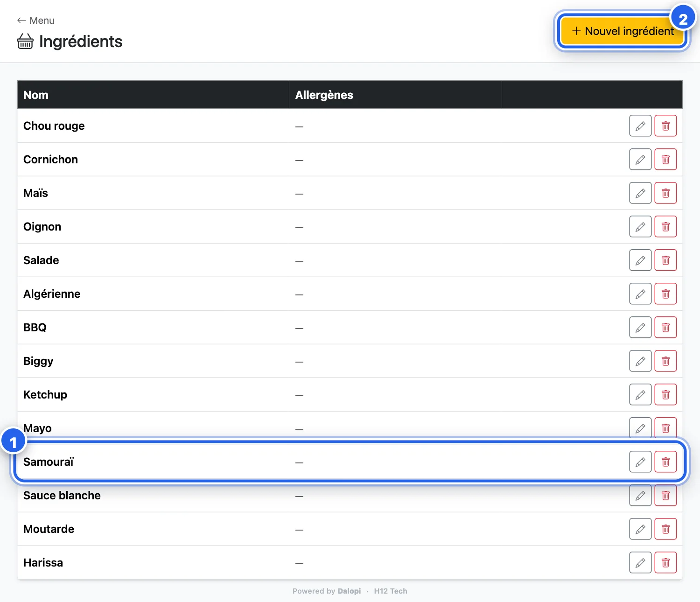The image size is (700, 602).
Task: Edit the Salade row
Action: (640, 260)
